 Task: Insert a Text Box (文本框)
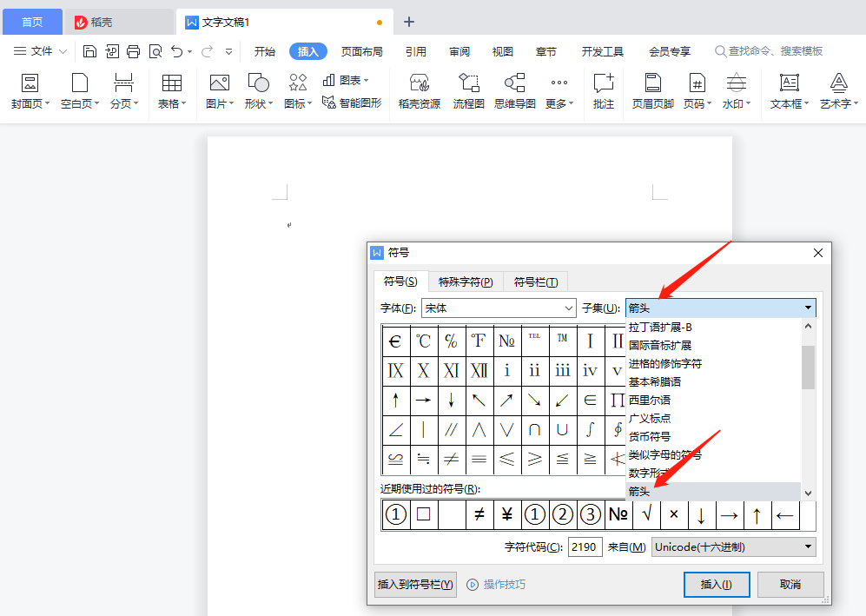pos(790,91)
